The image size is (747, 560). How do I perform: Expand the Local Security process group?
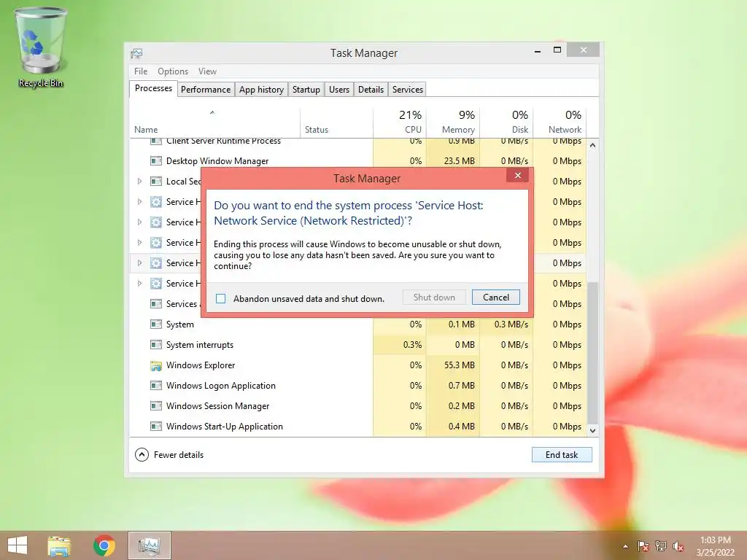coord(139,182)
